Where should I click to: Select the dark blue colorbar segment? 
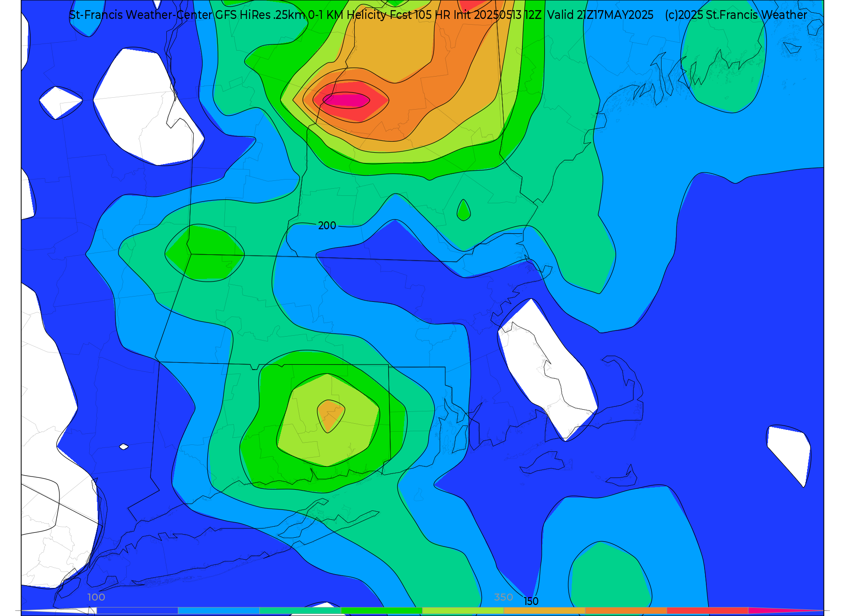point(137,610)
